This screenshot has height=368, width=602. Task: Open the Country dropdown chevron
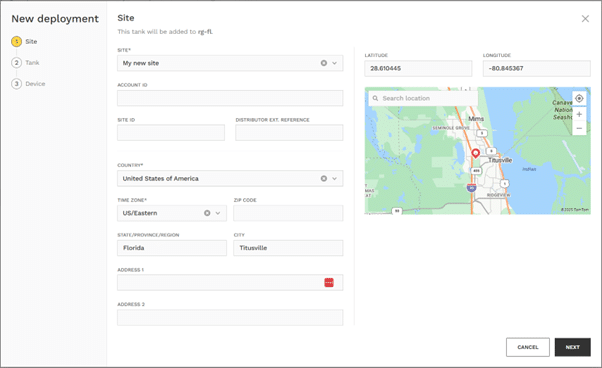pos(334,178)
